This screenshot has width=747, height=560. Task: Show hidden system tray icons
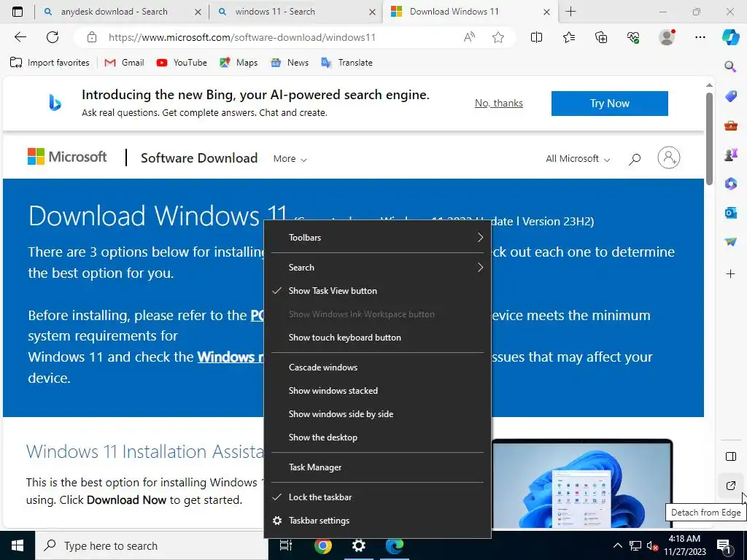[617, 545]
